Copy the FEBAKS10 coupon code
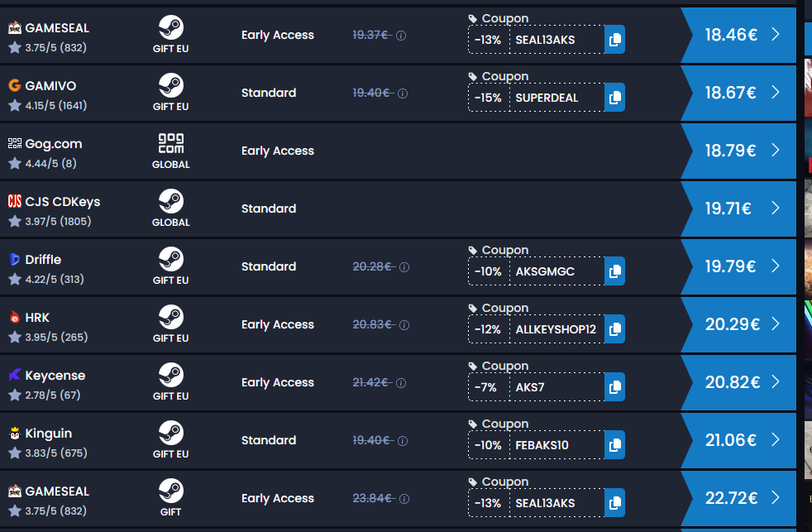 pos(614,445)
